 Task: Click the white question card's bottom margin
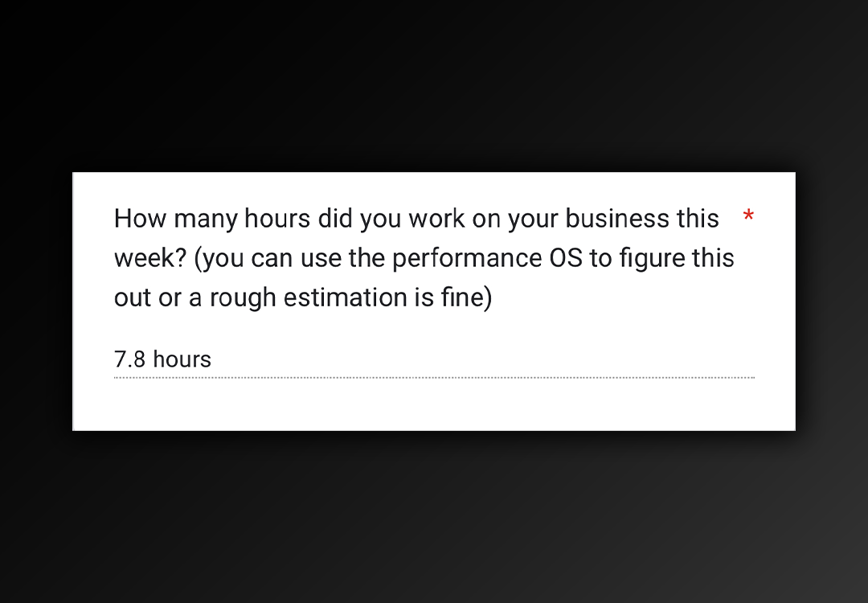(434, 405)
